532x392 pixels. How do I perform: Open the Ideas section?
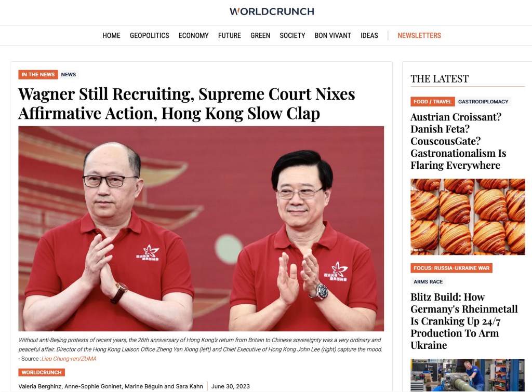[369, 36]
